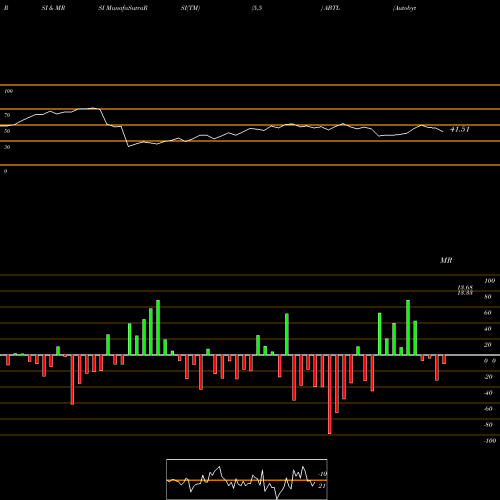The height and width of the screenshot is (500, 500).
Task: Click the ABTL ticker text in header
Action: pyautogui.click(x=332, y=8)
